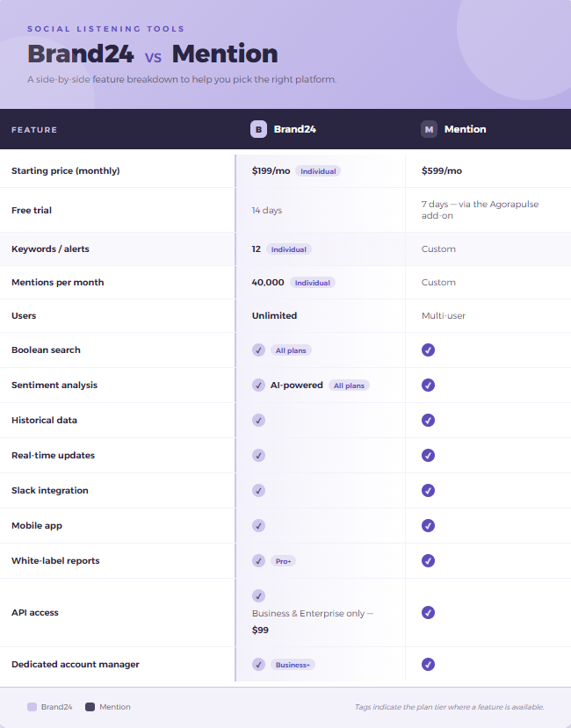
Task: Click Brand24 checkmark in Boolean search row
Action: [259, 350]
